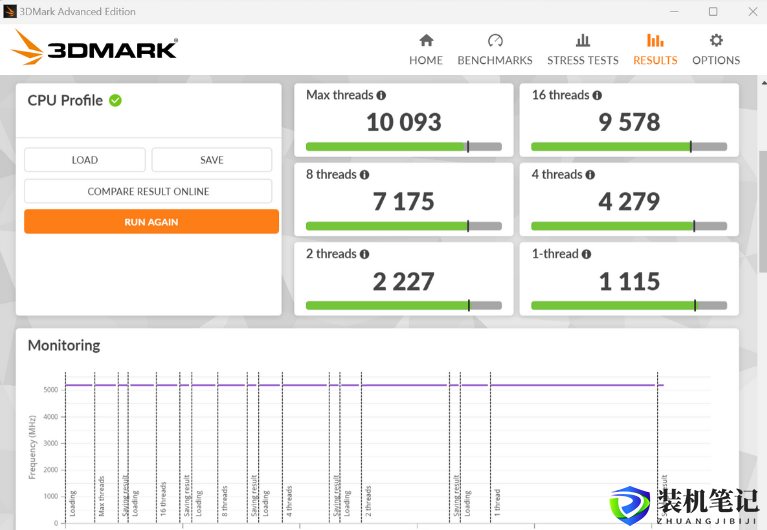The height and width of the screenshot is (530, 767).
Task: Click the SAVE button
Action: coord(212,160)
